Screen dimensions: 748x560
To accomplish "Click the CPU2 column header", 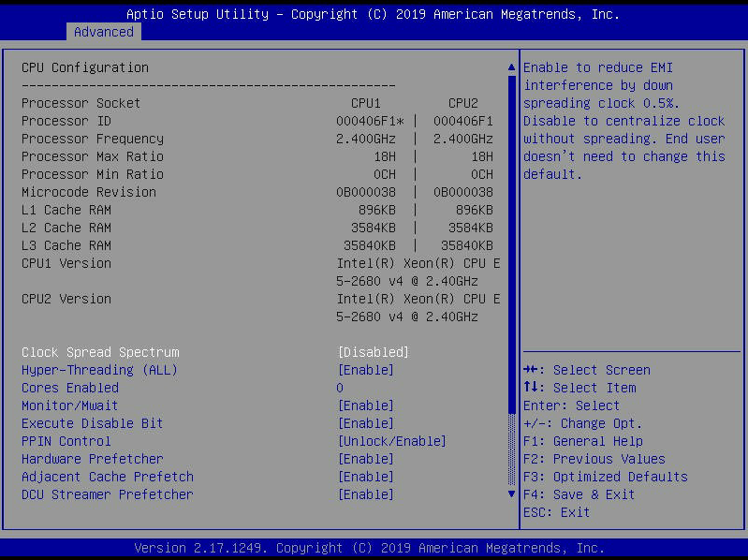I will (x=462, y=103).
